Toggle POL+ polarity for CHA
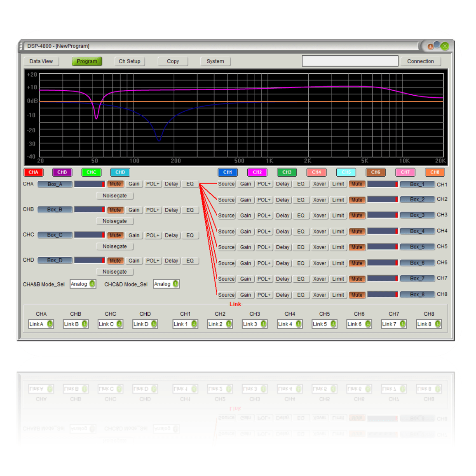The image size is (476, 476). tap(153, 184)
